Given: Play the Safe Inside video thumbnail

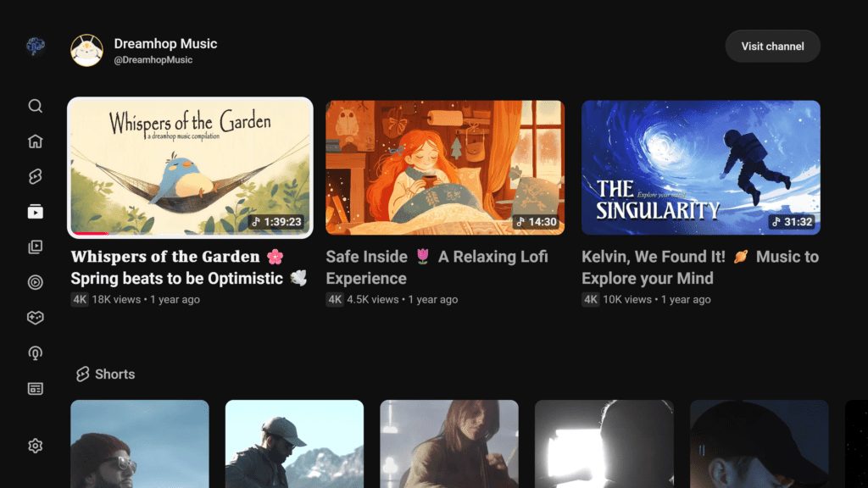Looking at the screenshot, I should (445, 168).
